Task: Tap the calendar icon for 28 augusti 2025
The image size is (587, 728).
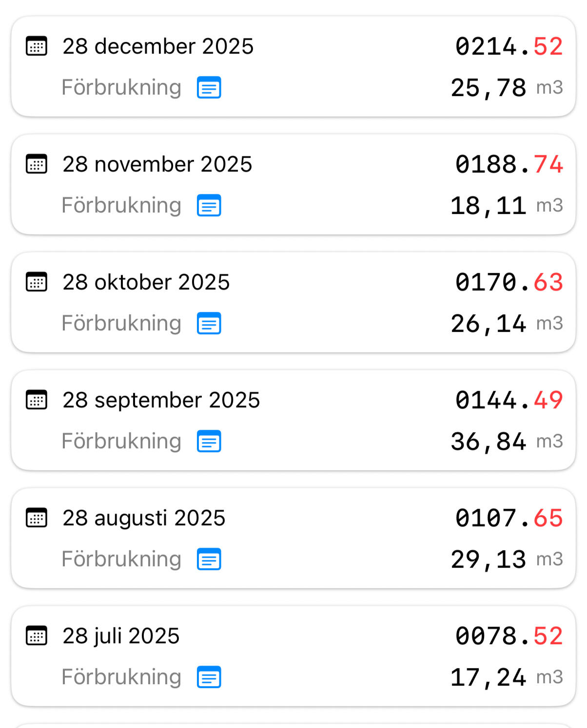Action: pos(37,518)
